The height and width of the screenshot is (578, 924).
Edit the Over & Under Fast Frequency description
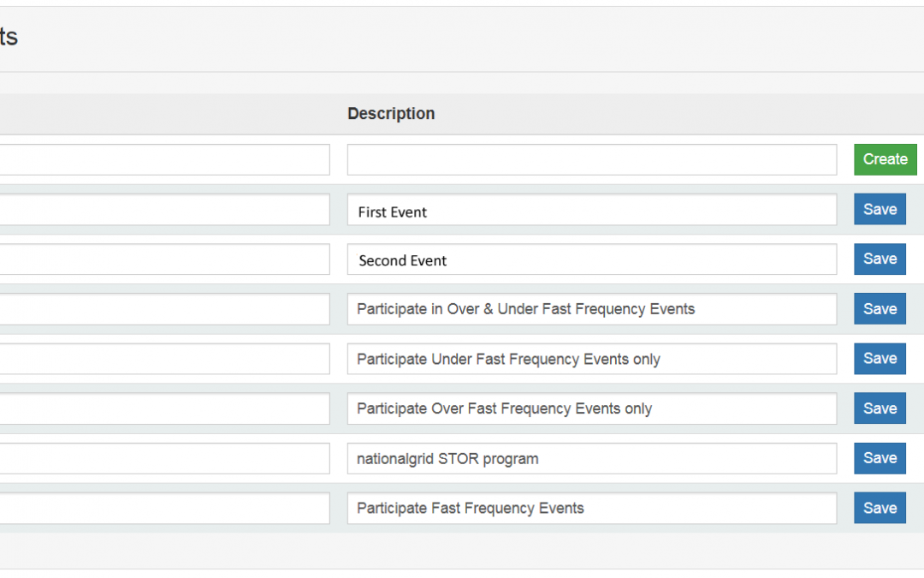click(x=591, y=309)
